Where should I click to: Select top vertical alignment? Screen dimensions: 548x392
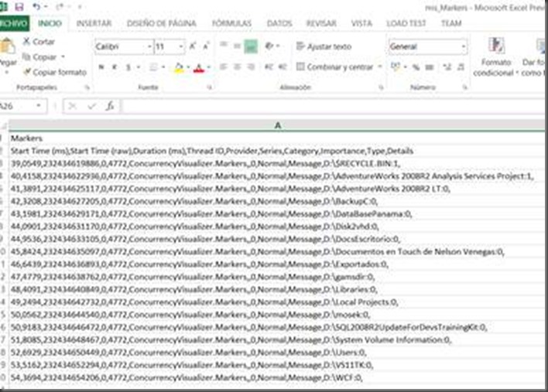tap(224, 46)
